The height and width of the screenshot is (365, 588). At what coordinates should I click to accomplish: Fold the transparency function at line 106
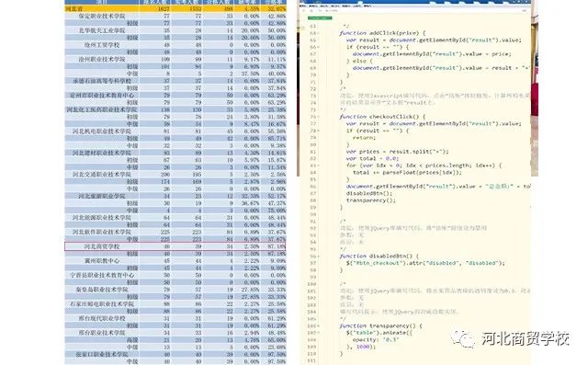pyautogui.click(x=318, y=326)
